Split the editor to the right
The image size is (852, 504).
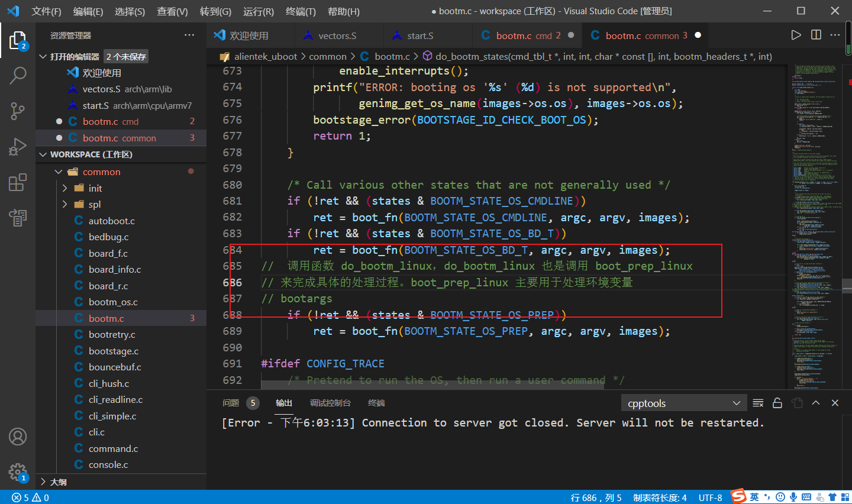pos(816,35)
